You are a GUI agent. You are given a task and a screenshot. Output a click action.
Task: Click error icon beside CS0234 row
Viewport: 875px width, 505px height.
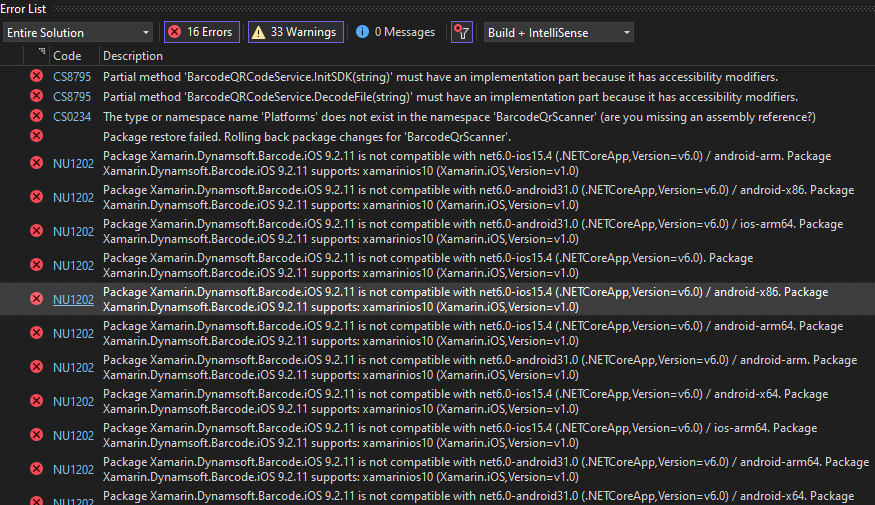pyautogui.click(x=37, y=117)
